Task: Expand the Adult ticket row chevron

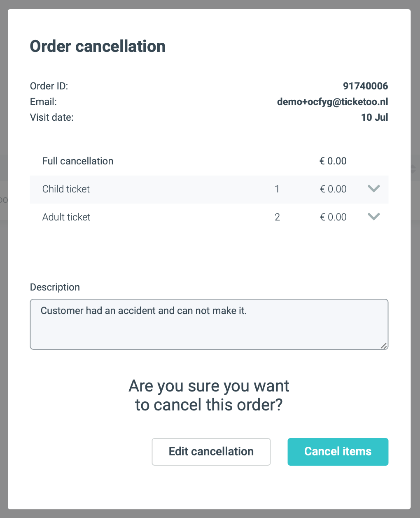Action: (373, 217)
